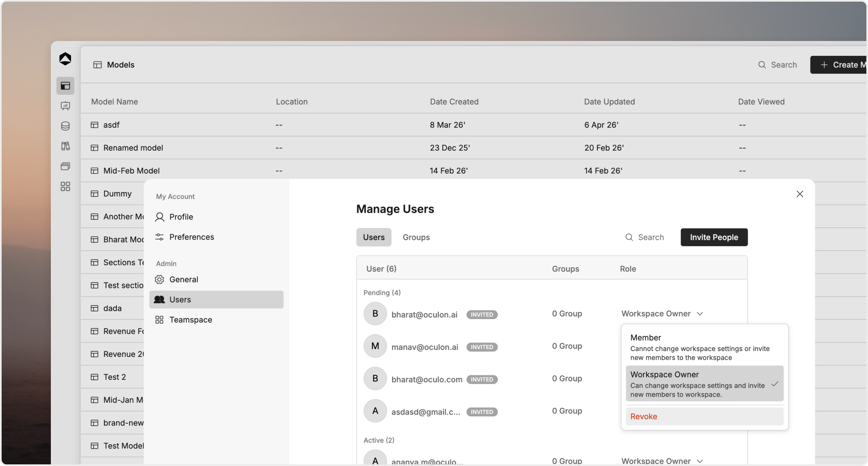Viewport: 868px width, 466px height.
Task: Click the Models header table icon
Action: tap(97, 65)
